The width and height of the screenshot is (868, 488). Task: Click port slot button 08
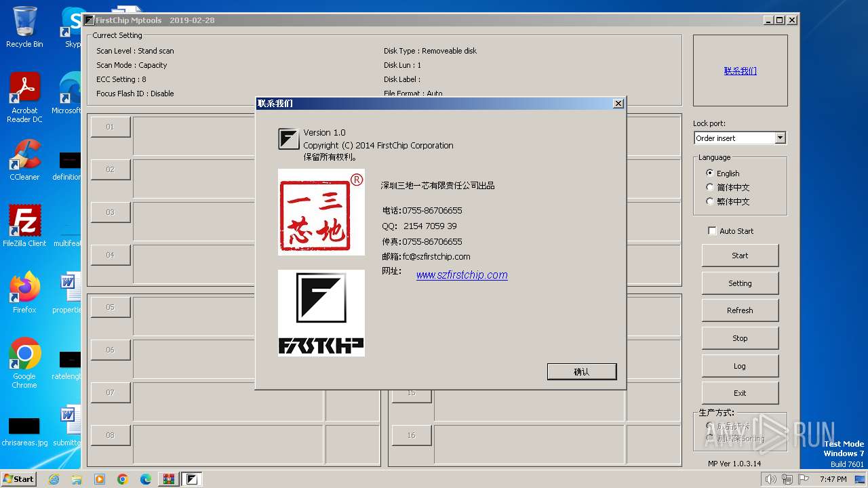coord(110,435)
